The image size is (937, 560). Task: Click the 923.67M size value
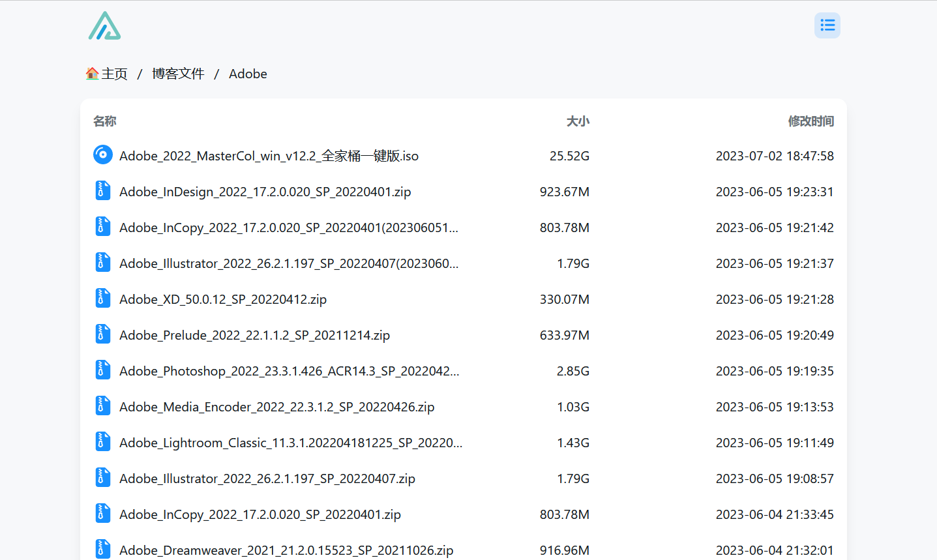(x=565, y=192)
